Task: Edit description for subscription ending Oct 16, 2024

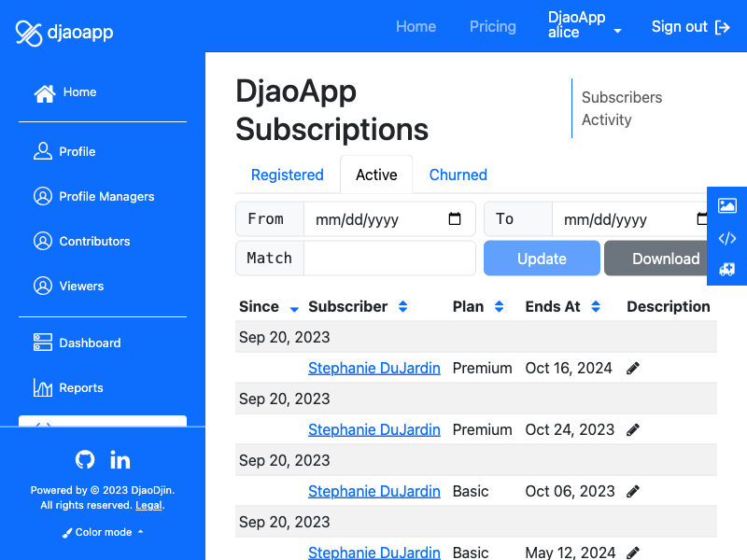Action: pos(633,368)
